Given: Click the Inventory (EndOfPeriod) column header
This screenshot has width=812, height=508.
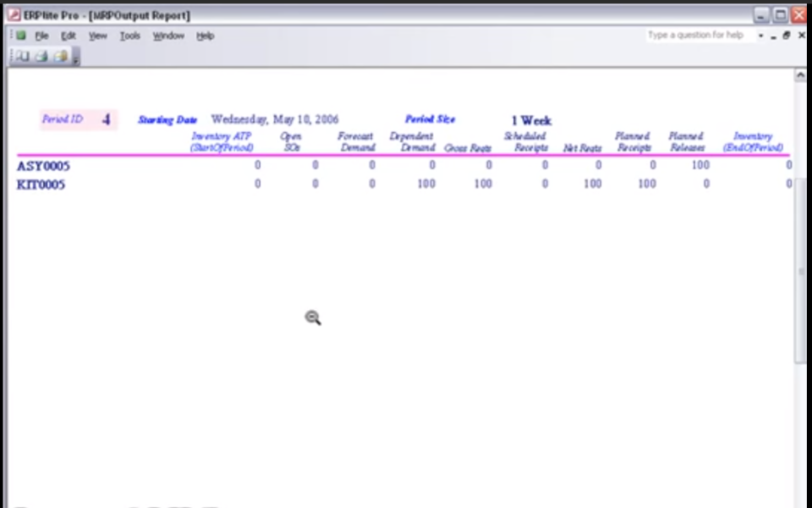Looking at the screenshot, I should coord(753,142).
